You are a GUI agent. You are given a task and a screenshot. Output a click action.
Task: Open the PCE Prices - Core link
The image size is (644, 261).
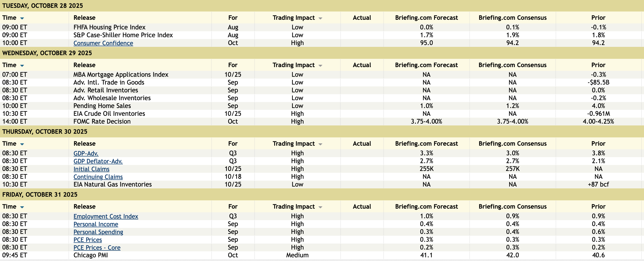point(97,247)
